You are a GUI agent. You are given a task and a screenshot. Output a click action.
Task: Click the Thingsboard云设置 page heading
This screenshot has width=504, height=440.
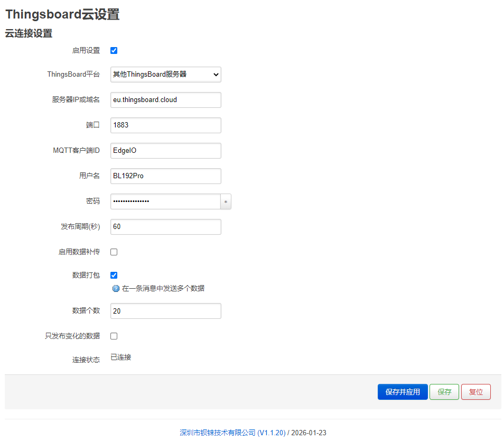click(62, 14)
